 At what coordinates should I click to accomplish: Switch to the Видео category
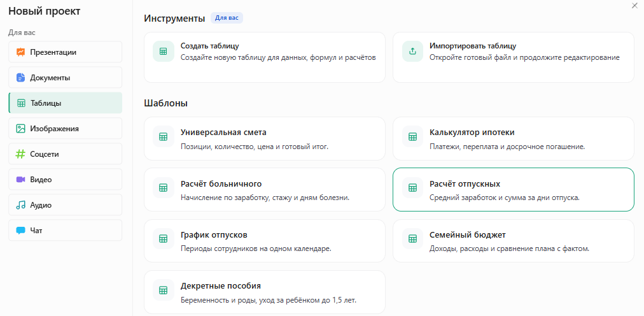click(x=66, y=179)
